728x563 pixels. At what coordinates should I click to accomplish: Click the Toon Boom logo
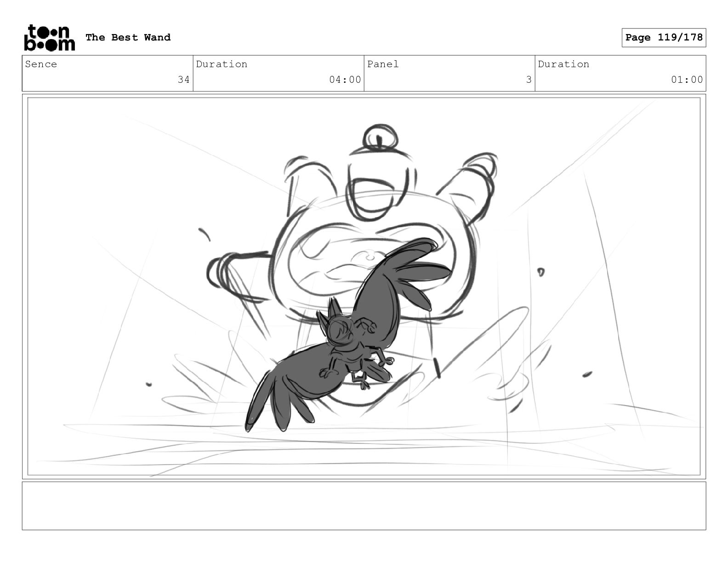point(49,38)
